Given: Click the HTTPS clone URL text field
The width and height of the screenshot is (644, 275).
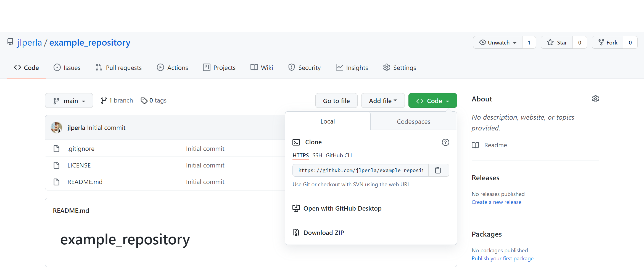Looking at the screenshot, I should [x=360, y=171].
